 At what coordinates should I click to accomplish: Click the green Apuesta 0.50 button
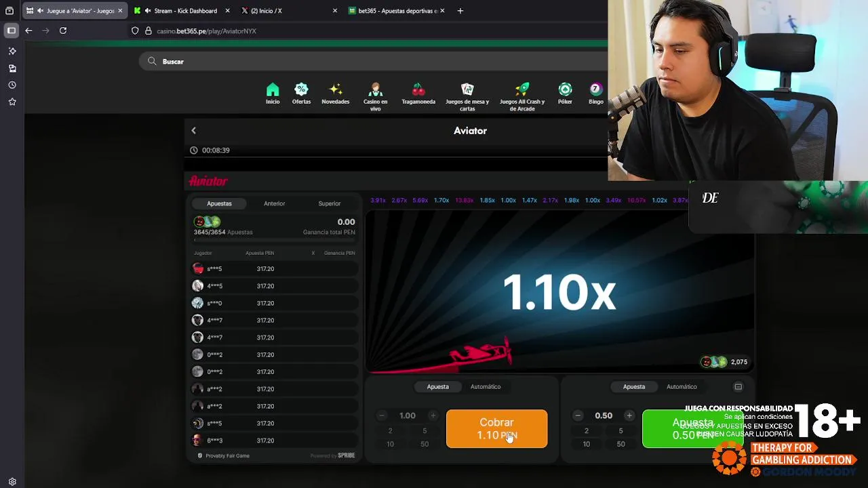(x=692, y=428)
